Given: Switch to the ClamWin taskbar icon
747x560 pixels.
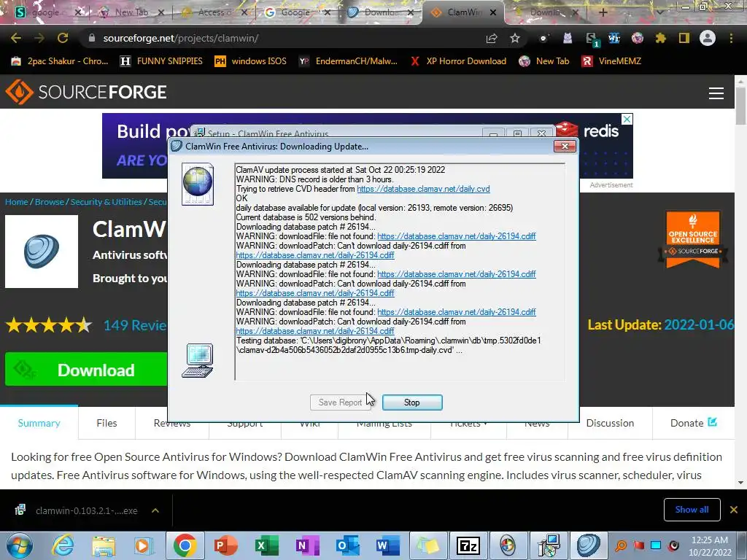Looking at the screenshot, I should pos(589,545).
